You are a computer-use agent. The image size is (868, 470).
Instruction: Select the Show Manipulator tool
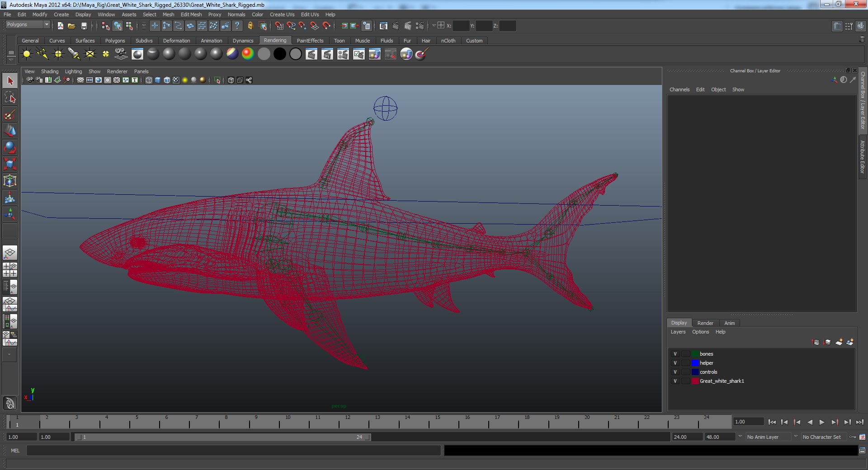click(10, 214)
